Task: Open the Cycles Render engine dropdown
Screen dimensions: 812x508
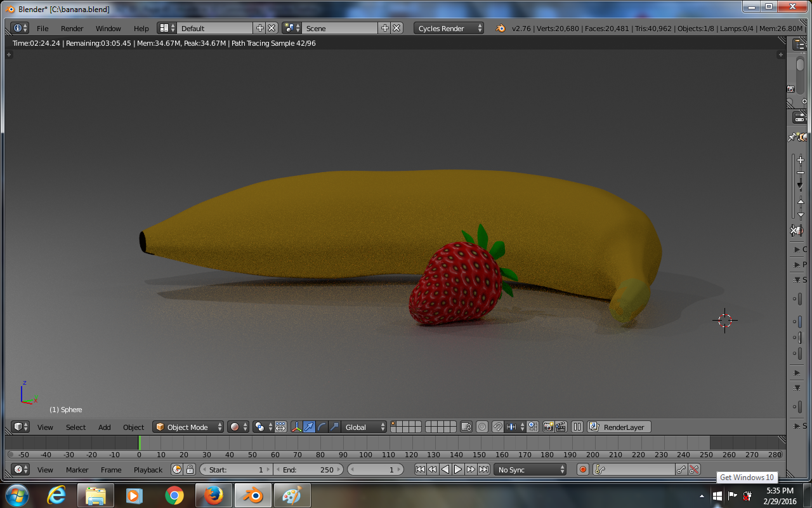Action: tap(449, 29)
